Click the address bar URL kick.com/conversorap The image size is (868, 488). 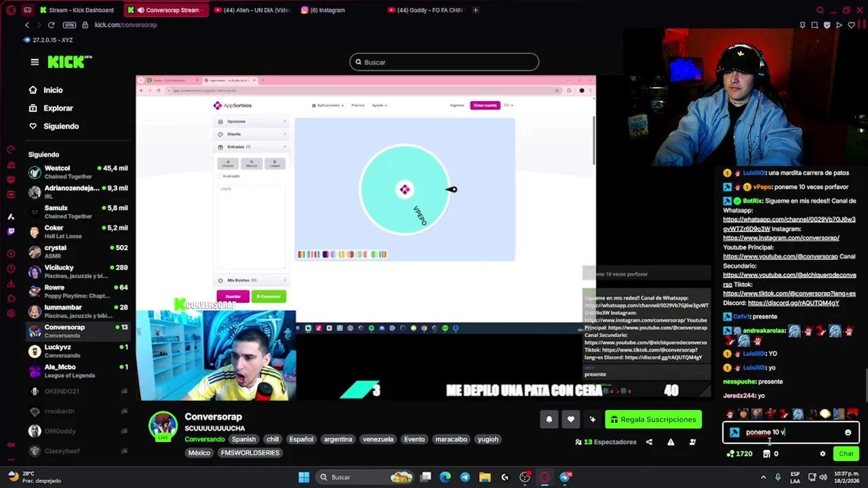click(125, 25)
